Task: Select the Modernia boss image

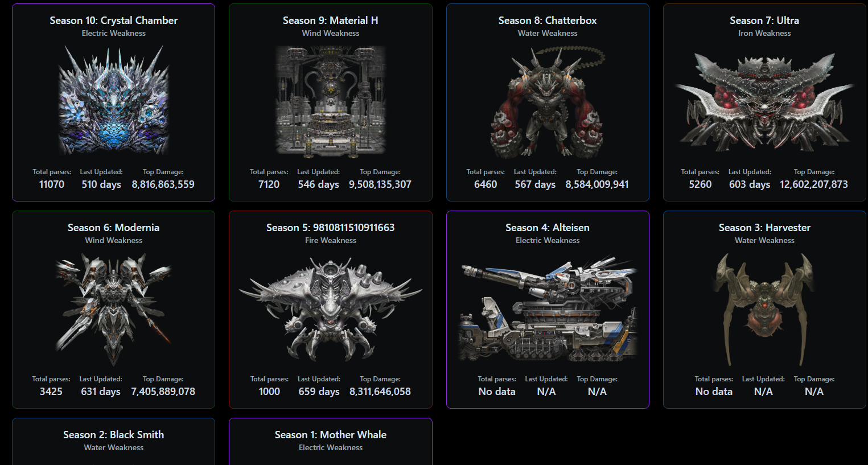Action: [x=114, y=308]
